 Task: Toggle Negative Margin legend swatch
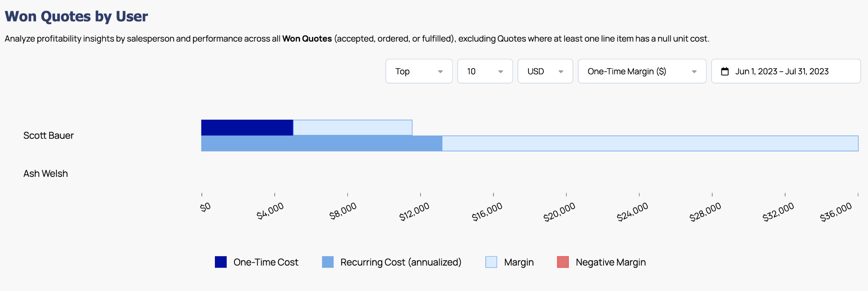pyautogui.click(x=562, y=262)
